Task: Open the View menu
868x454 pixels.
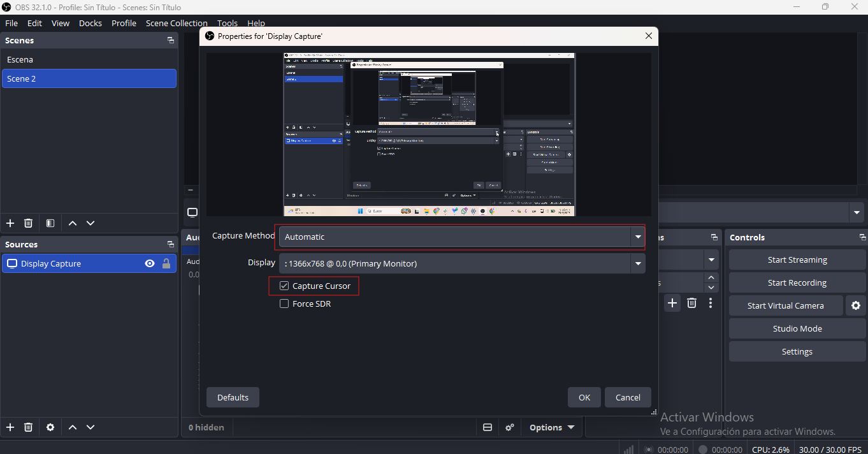Action: [x=61, y=23]
